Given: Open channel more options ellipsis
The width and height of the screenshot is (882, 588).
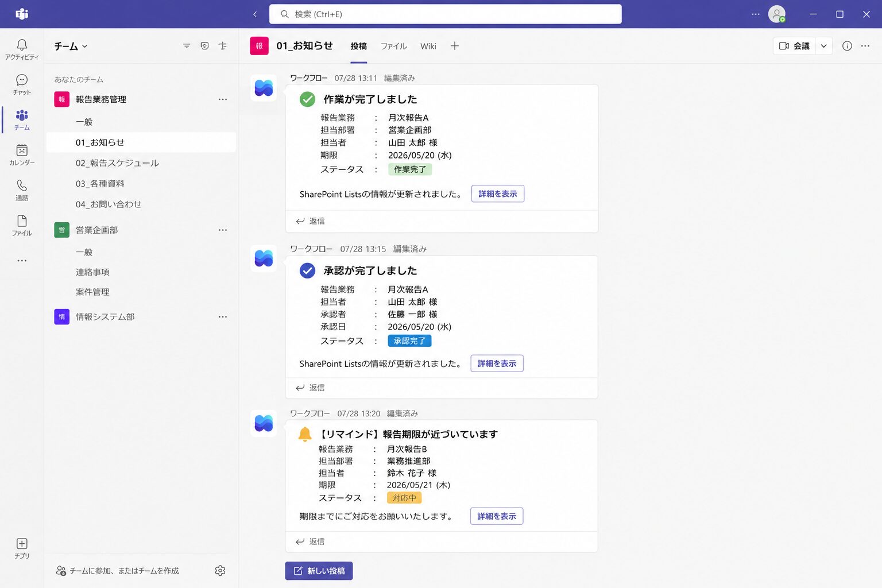Looking at the screenshot, I should (x=865, y=46).
